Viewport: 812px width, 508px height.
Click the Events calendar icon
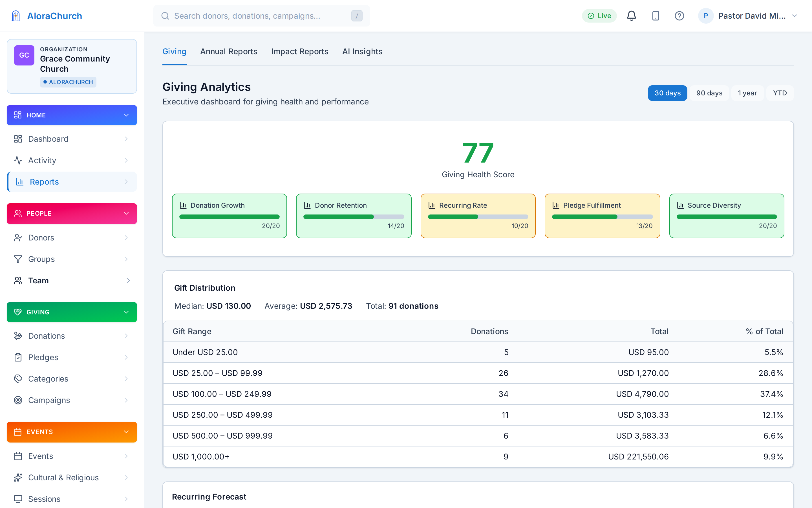pyautogui.click(x=18, y=456)
